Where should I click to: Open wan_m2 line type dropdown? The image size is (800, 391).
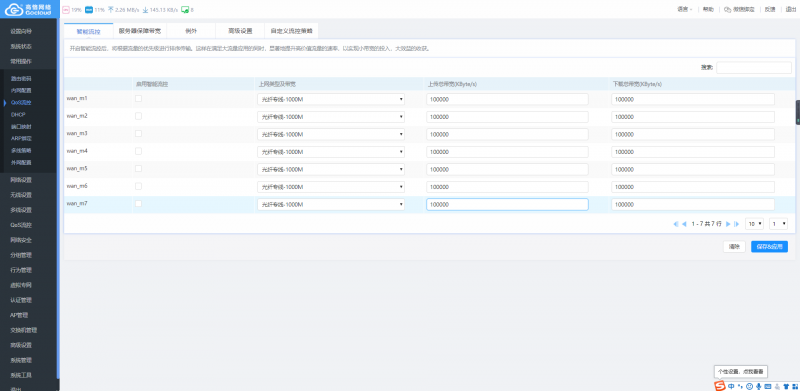tap(331, 117)
